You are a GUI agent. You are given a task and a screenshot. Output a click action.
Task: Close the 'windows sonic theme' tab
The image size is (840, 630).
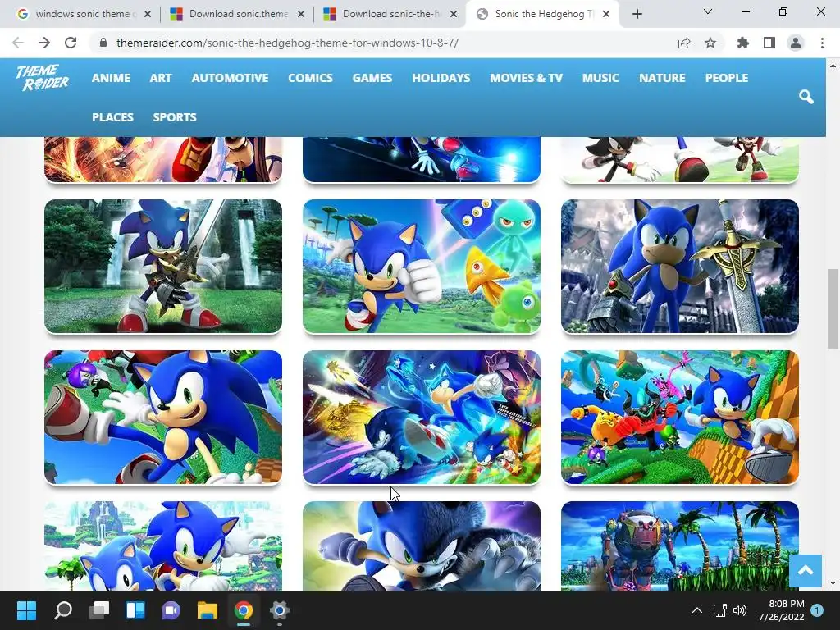pos(148,14)
